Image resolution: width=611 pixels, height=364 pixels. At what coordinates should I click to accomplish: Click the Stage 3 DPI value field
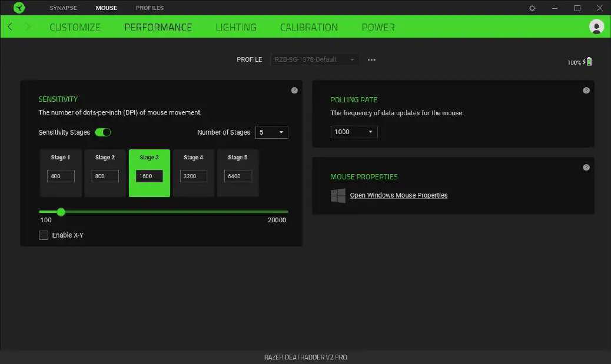149,176
